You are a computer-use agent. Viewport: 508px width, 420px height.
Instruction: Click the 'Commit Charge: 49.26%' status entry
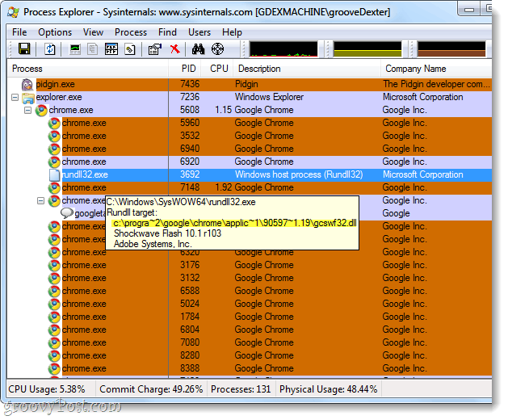tap(151, 389)
